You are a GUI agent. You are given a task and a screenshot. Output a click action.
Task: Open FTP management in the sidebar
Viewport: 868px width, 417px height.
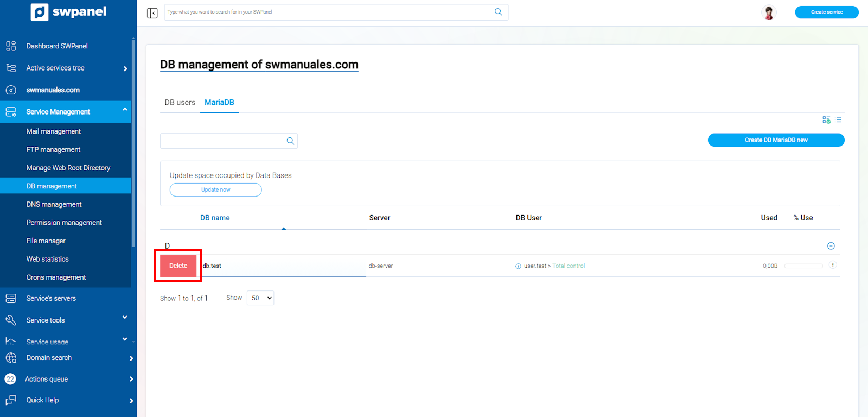tap(53, 150)
